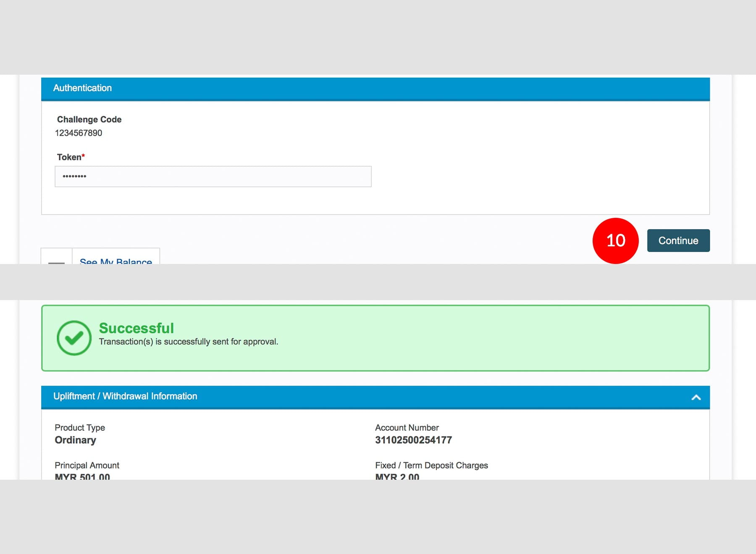The width and height of the screenshot is (756, 554).
Task: Click the Challenge Code label
Action: click(89, 120)
